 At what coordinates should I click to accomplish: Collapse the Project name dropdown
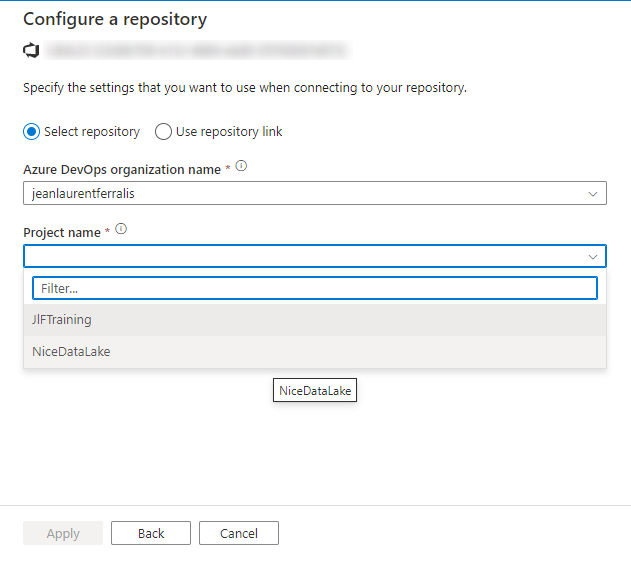[x=315, y=256]
